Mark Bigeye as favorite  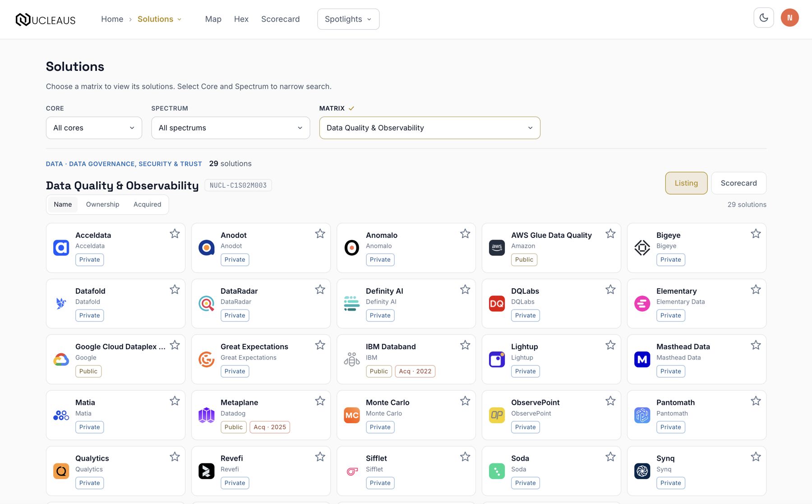756,234
